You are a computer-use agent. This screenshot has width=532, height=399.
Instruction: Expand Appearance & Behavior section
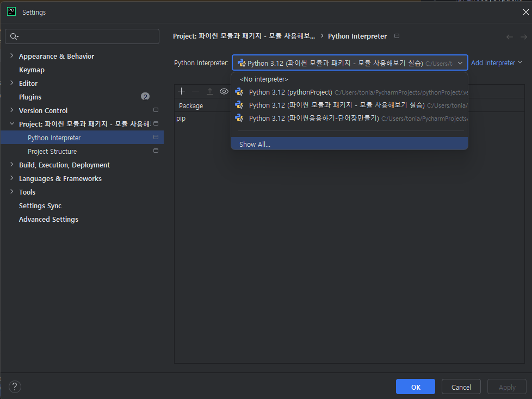12,55
